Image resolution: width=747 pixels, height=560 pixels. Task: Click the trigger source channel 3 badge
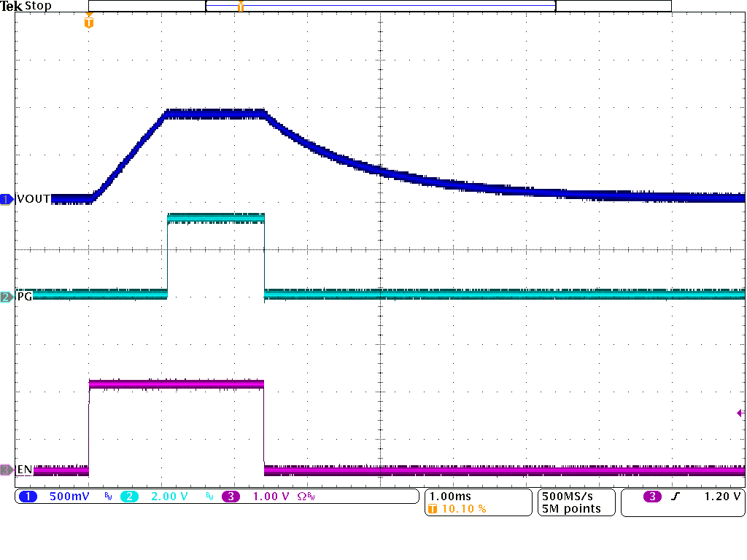652,497
